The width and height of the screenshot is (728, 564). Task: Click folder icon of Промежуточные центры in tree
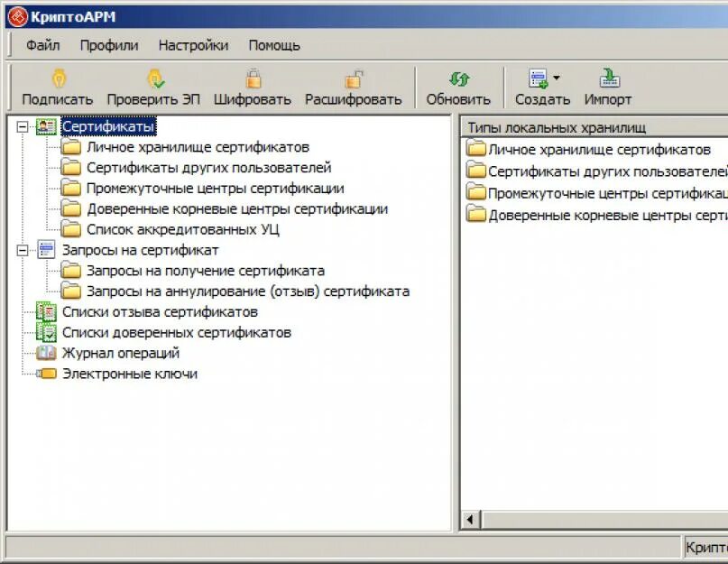[71, 189]
